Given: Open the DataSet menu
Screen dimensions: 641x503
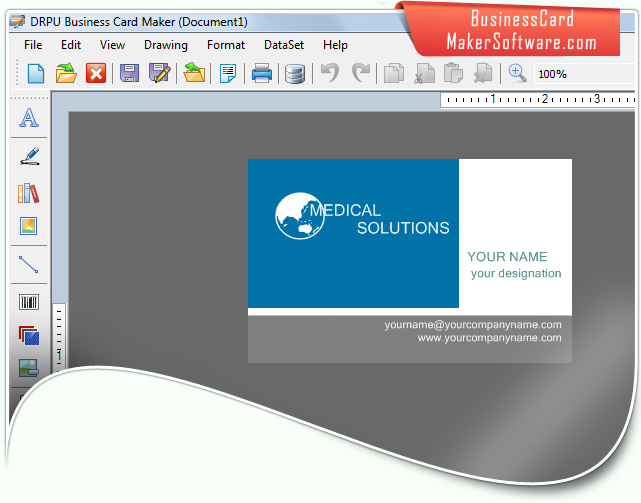Looking at the screenshot, I should point(284,45).
